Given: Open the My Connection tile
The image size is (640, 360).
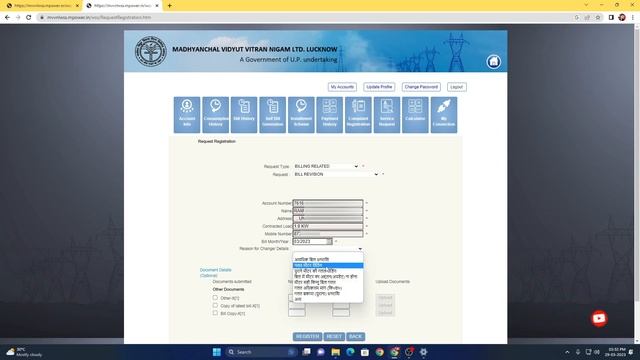Looking at the screenshot, I should (444, 115).
